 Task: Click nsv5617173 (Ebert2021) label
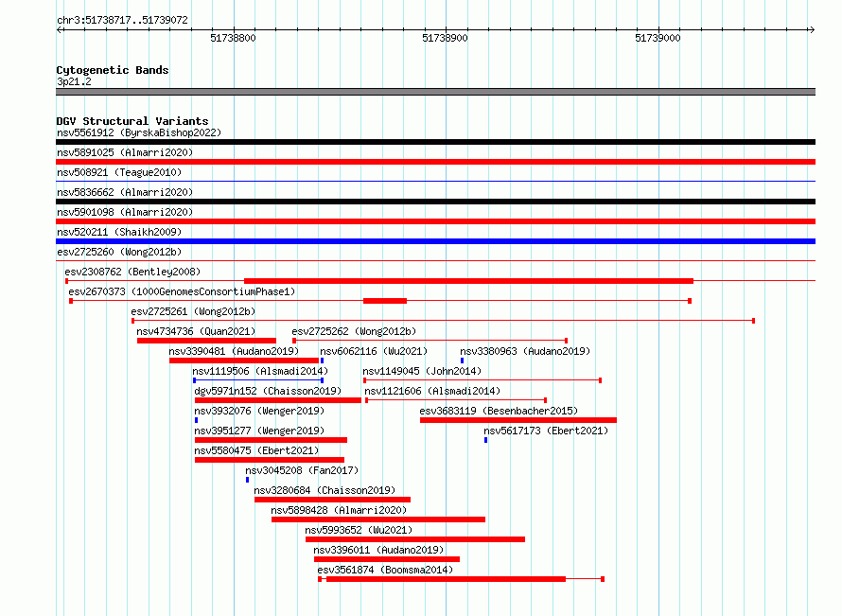(x=546, y=431)
